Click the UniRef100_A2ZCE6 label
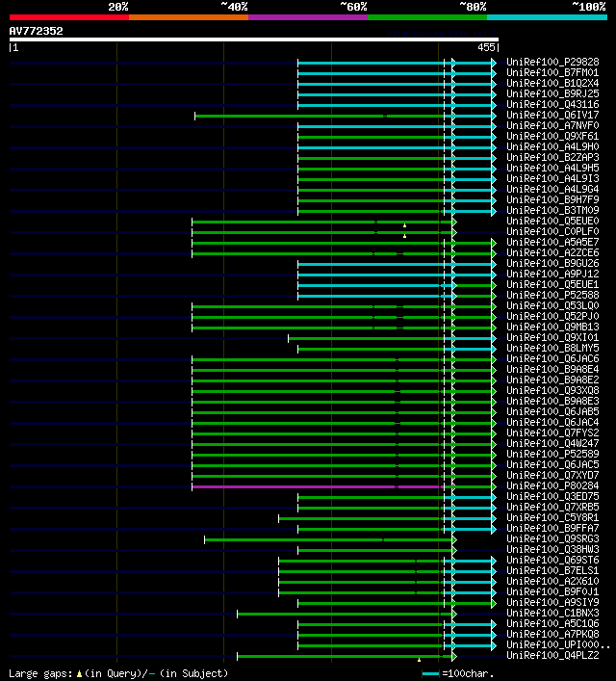The image size is (616, 681). coord(552,252)
